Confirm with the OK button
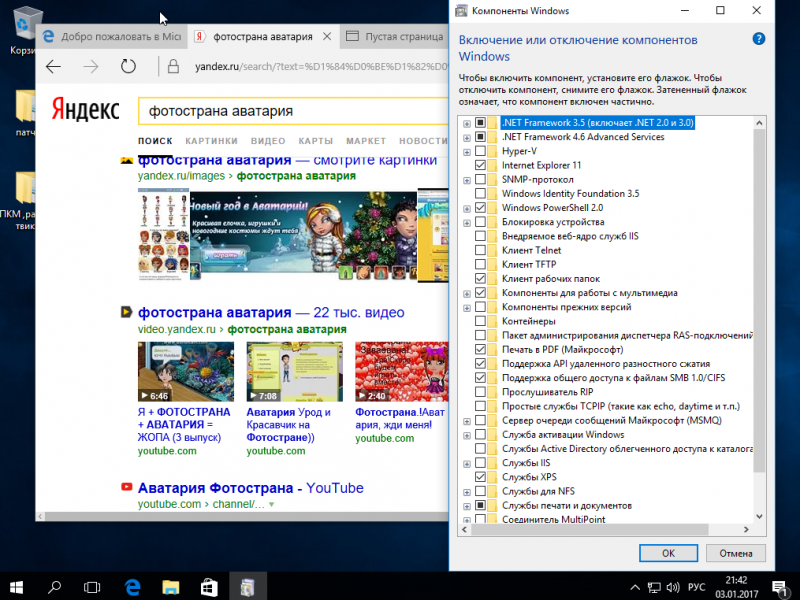 [668, 553]
